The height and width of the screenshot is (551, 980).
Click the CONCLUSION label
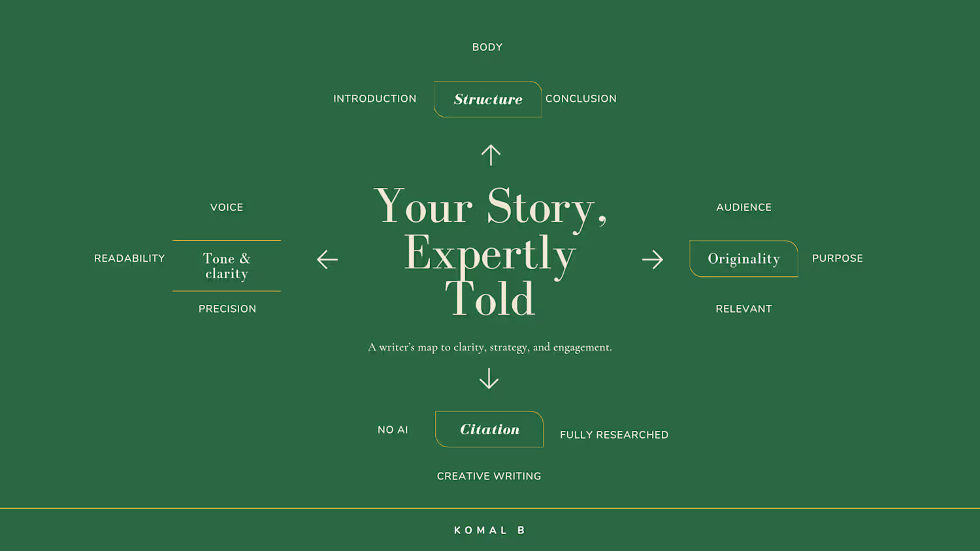(581, 99)
